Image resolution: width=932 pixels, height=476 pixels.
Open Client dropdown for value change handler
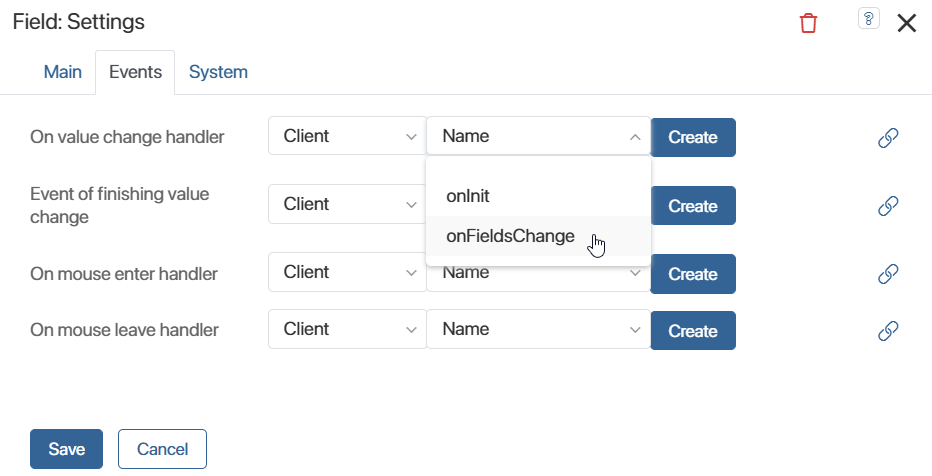click(347, 136)
